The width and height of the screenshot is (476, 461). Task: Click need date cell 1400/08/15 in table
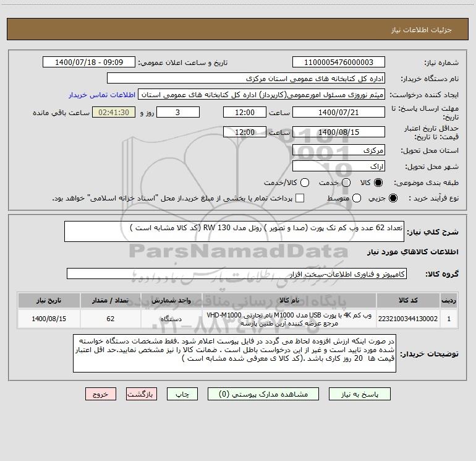[49, 319]
